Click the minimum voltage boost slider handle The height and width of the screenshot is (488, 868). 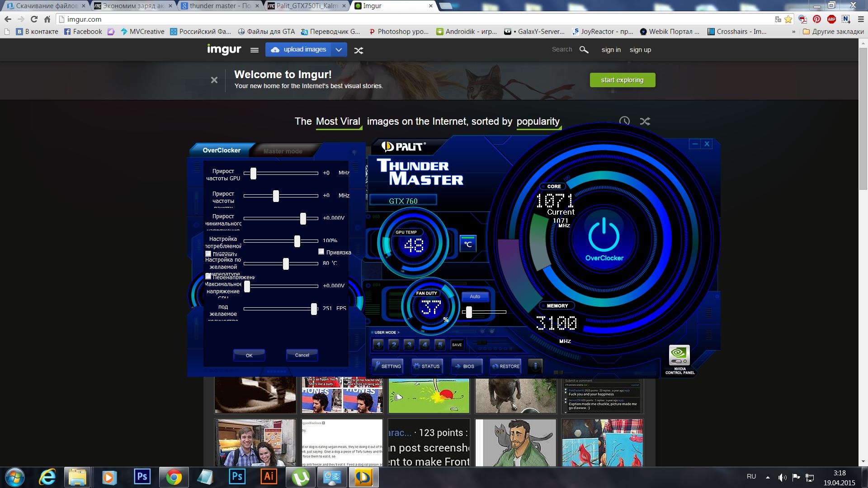point(303,218)
